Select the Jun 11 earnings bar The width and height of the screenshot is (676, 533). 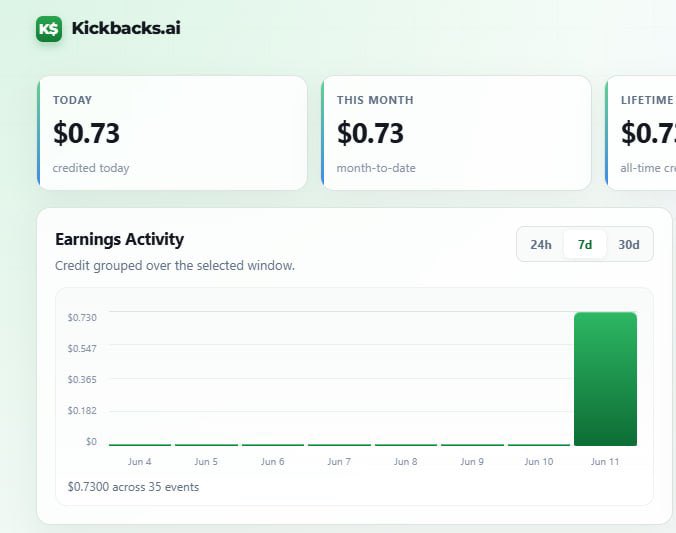click(x=605, y=379)
